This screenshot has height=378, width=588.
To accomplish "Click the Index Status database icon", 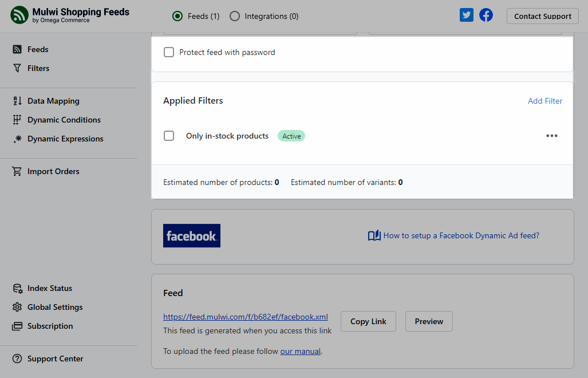I will coord(17,289).
